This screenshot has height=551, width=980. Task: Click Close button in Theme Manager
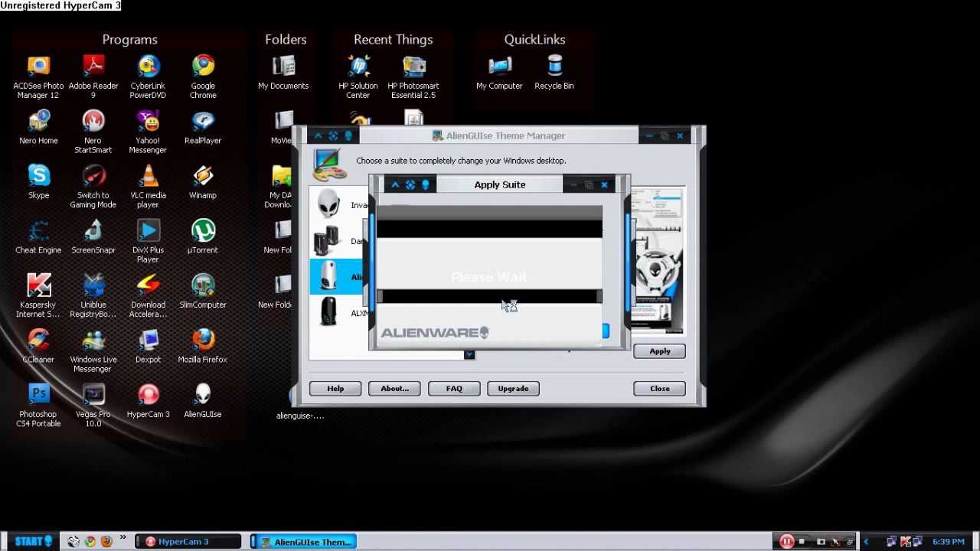pos(659,389)
